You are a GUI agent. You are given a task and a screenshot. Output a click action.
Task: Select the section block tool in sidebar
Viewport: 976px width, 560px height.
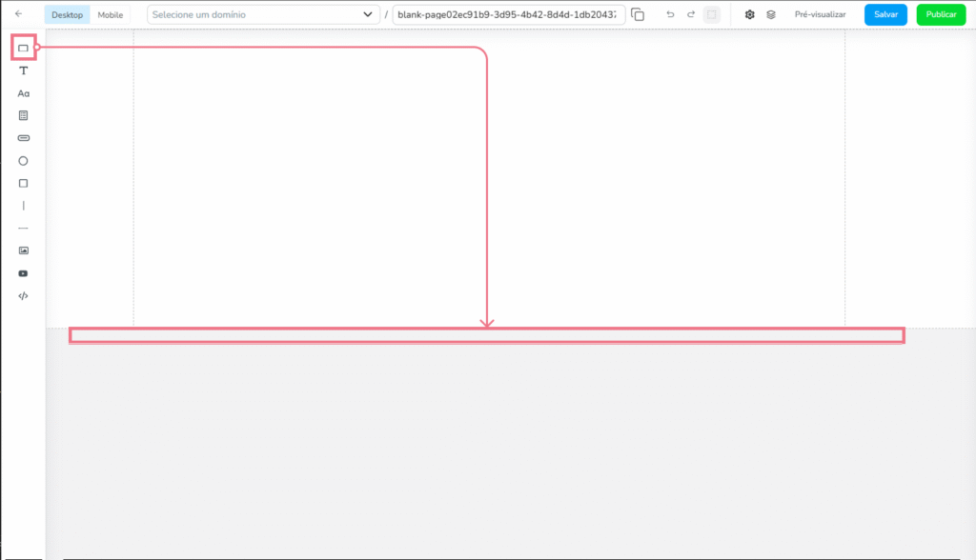pyautogui.click(x=23, y=48)
